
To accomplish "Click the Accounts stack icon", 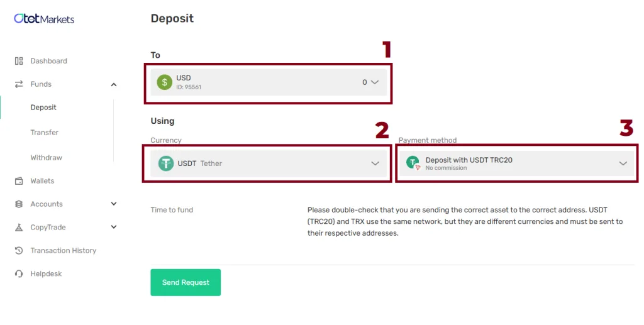I will (19, 204).
